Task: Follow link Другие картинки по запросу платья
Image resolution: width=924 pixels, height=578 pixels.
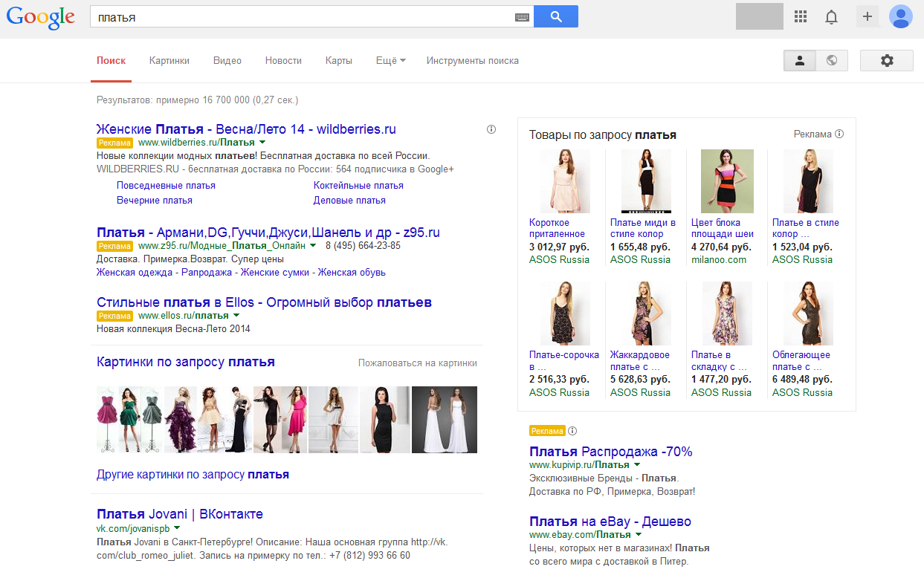Action: click(193, 474)
